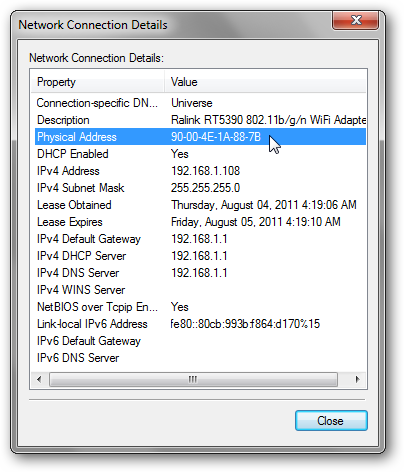The width and height of the screenshot is (404, 472).
Task: Click the Value column header
Action: coord(265,82)
